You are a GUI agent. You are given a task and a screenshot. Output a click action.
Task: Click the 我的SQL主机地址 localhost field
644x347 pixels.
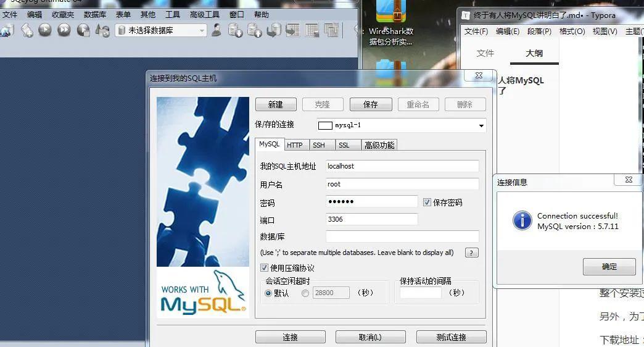402,166
